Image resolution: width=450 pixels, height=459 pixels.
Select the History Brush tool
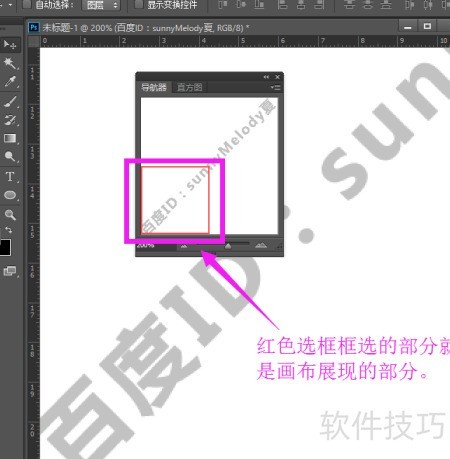9,120
